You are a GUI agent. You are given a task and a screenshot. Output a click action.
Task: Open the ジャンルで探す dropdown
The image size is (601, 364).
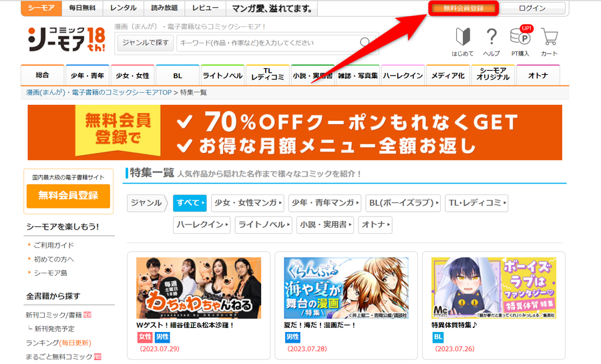[x=146, y=43]
